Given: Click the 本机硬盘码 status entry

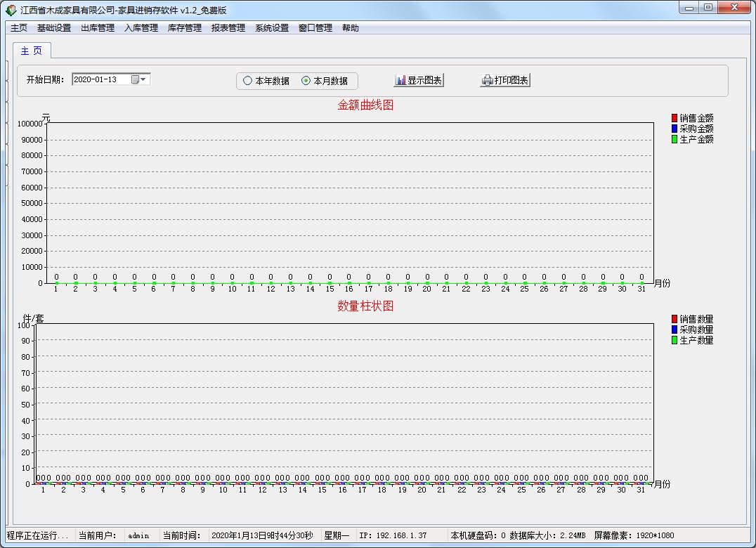Looking at the screenshot, I should point(478,535).
